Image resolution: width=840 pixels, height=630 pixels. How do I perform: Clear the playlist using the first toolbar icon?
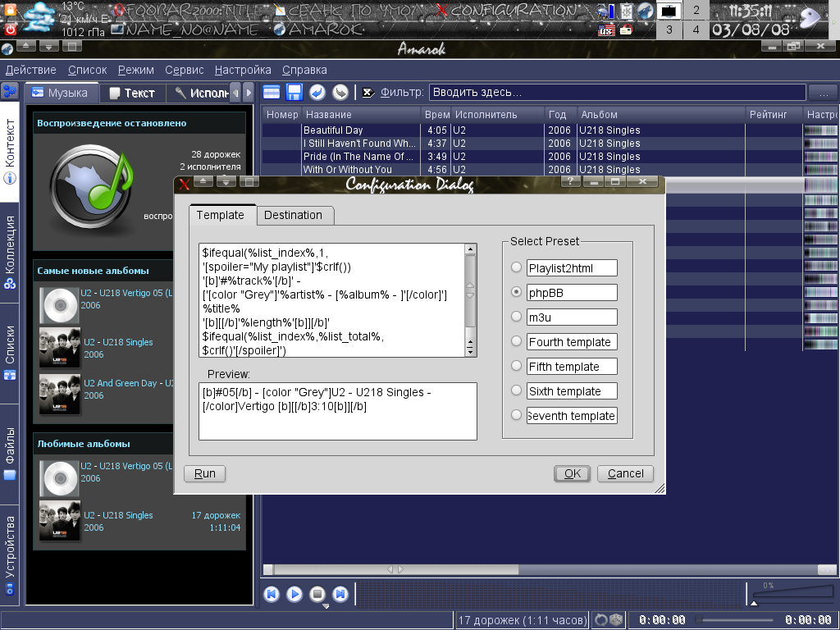point(272,92)
